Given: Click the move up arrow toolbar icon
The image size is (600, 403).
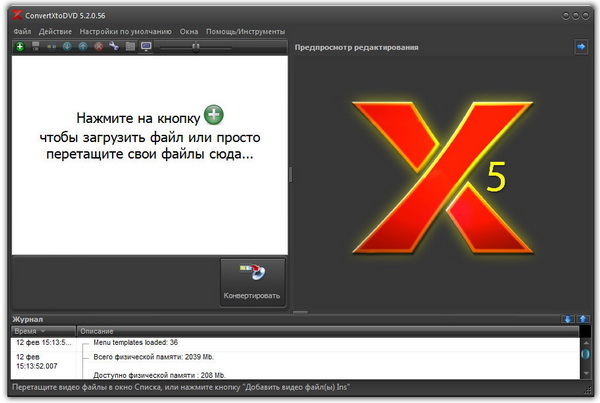Looking at the screenshot, I should (x=83, y=46).
